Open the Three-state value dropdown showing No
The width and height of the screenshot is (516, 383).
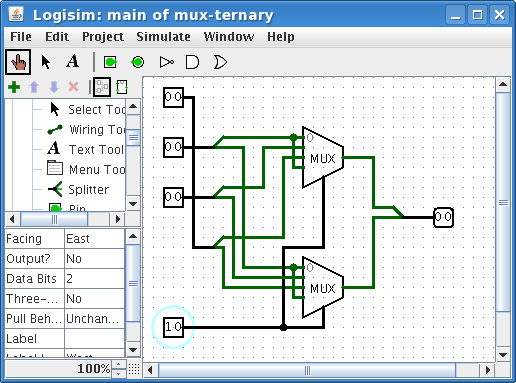(94, 299)
